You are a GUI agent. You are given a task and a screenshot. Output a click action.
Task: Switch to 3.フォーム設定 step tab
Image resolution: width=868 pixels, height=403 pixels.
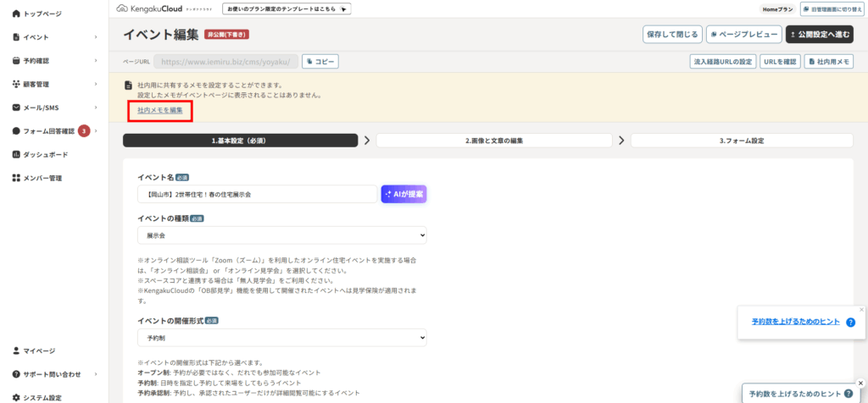[x=741, y=141]
